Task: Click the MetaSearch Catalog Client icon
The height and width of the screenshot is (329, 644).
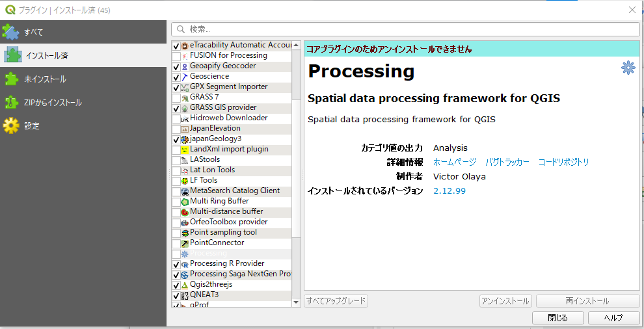Action: tap(185, 191)
